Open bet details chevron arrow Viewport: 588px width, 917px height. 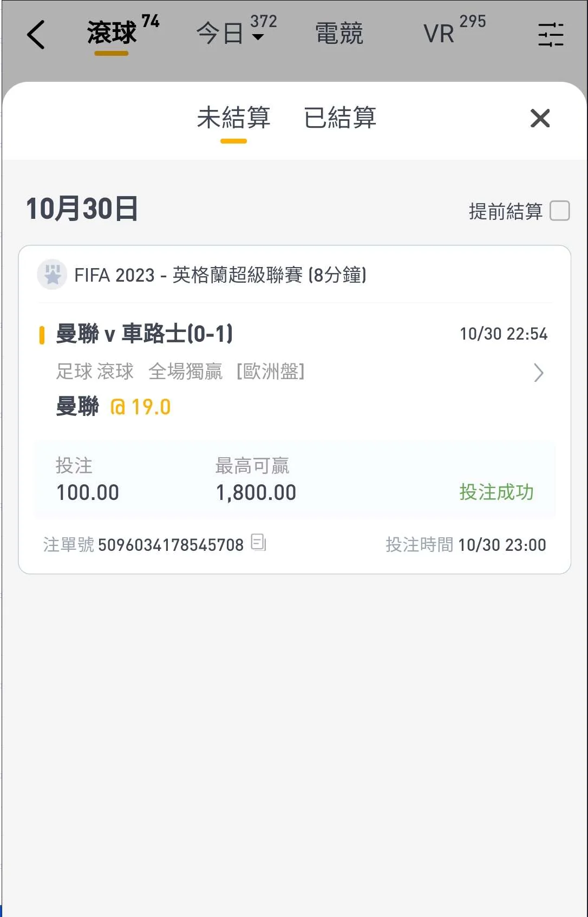538,373
